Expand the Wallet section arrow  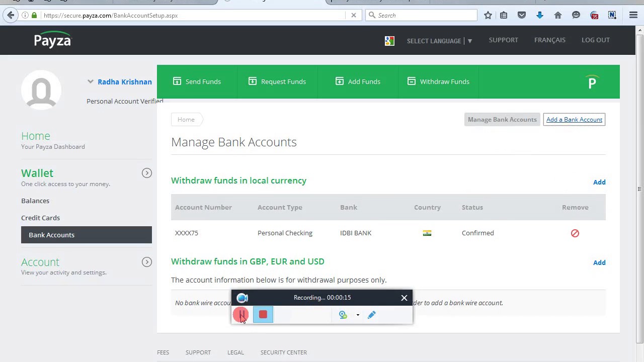point(147,173)
